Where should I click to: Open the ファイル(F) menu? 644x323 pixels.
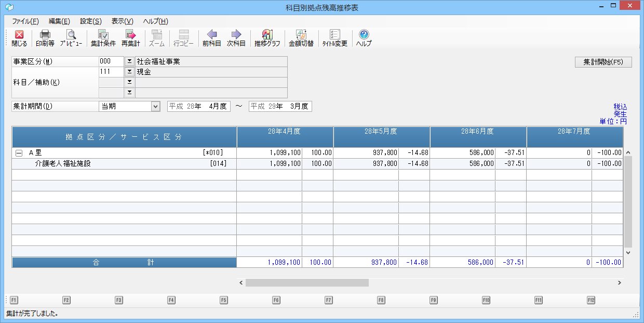click(x=25, y=21)
